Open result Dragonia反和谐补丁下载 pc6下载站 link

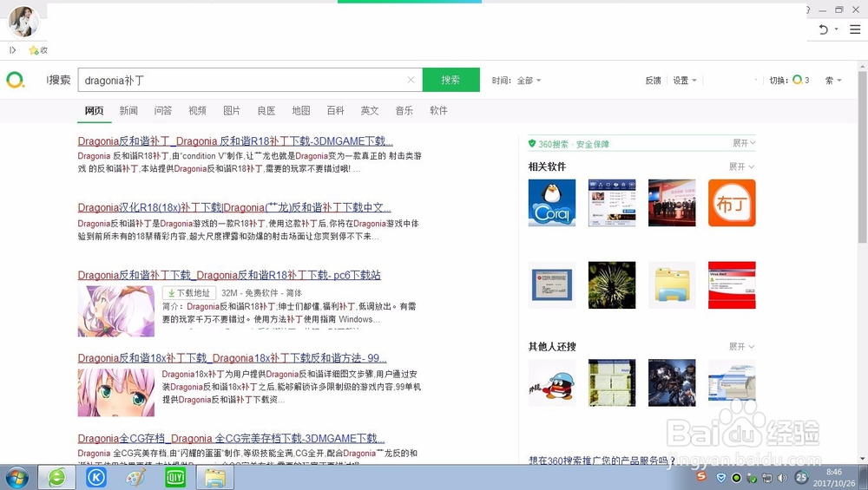(229, 275)
